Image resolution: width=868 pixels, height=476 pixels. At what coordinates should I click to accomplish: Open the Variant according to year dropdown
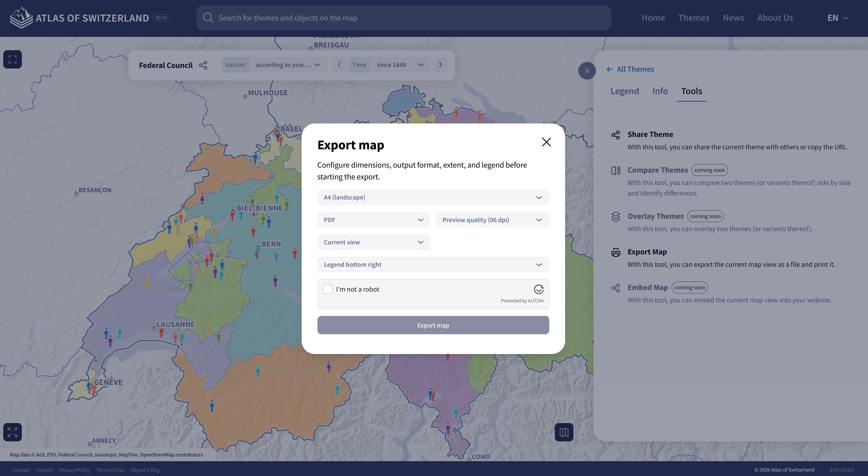pyautogui.click(x=274, y=65)
